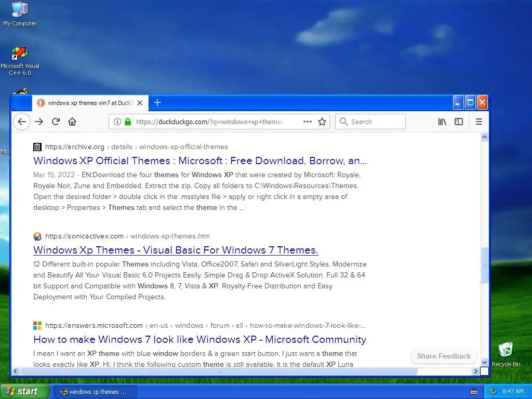
Task: Click the green padlock security icon
Action: pos(128,122)
